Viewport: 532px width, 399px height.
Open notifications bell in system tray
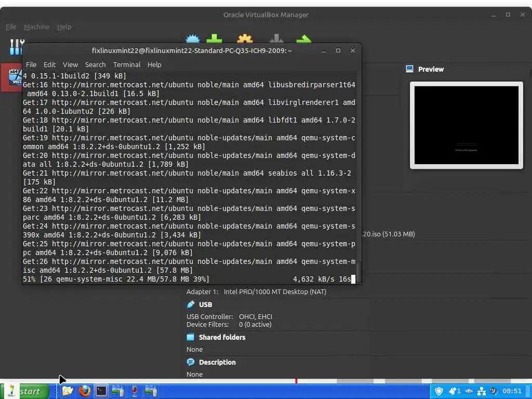tap(454, 391)
